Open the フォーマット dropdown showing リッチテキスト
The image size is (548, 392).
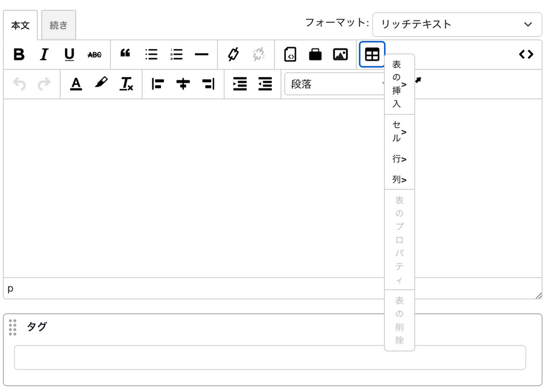457,25
